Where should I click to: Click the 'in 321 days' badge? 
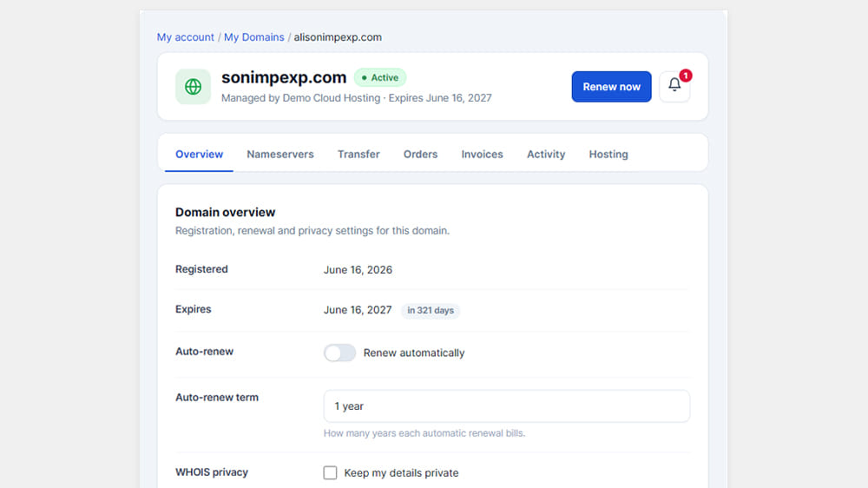pyautogui.click(x=431, y=311)
